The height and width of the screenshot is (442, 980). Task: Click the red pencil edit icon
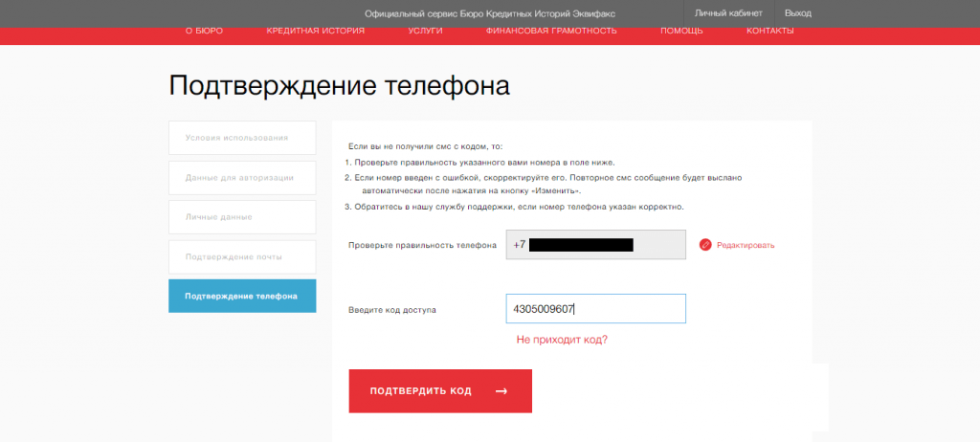(705, 245)
